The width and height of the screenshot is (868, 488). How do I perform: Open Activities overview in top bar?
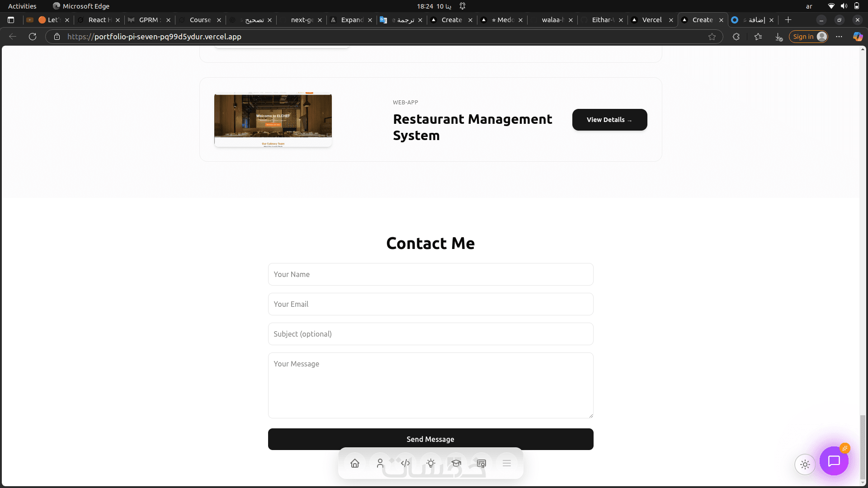click(x=22, y=6)
